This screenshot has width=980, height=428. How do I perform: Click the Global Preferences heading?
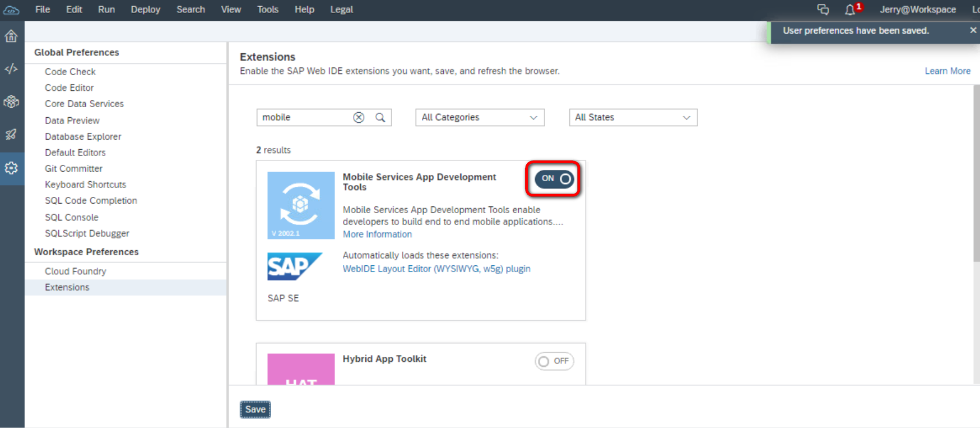(x=77, y=52)
